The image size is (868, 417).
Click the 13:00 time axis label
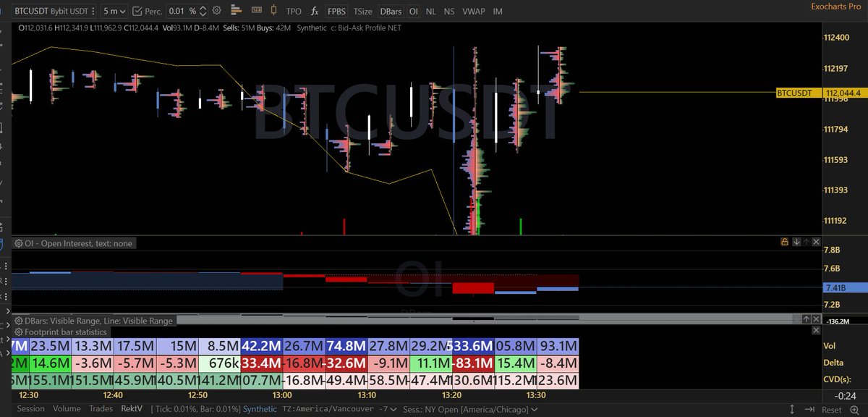(281, 395)
